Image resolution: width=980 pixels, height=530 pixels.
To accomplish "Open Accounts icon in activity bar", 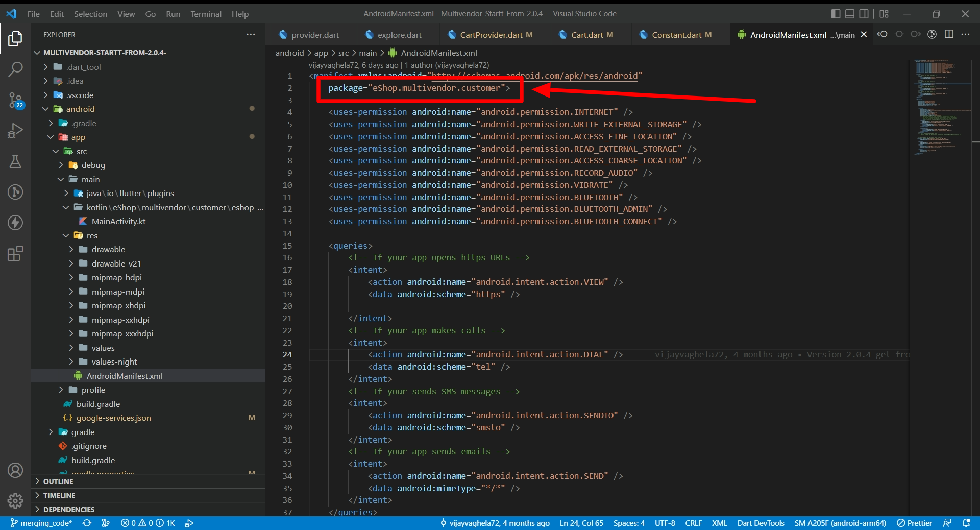I will 15,470.
